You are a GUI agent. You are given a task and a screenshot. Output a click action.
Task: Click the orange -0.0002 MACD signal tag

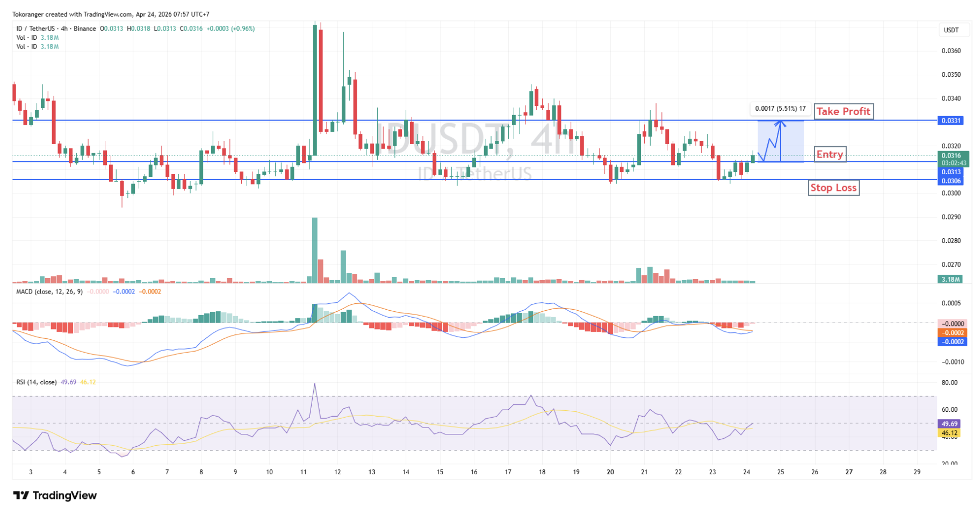pyautogui.click(x=952, y=333)
